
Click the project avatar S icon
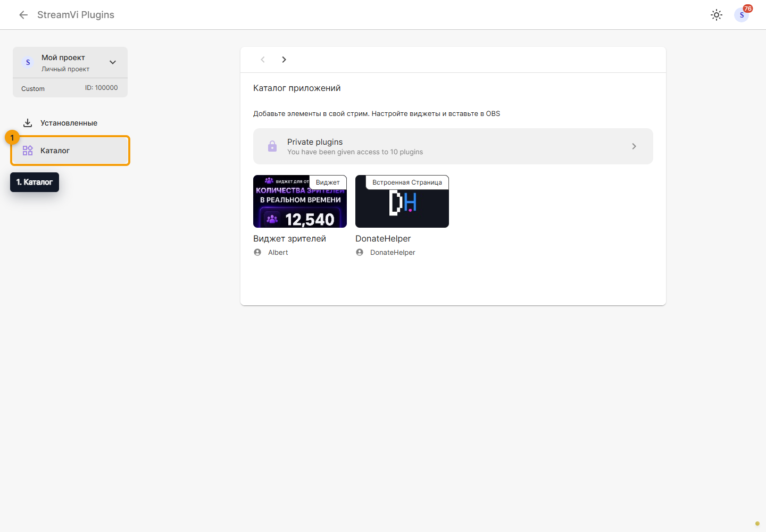pyautogui.click(x=28, y=62)
